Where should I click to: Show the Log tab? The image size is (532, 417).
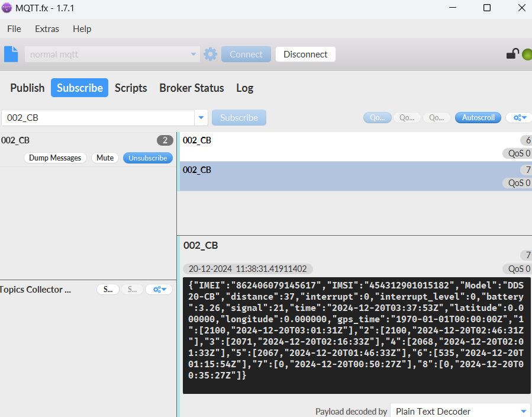(x=245, y=88)
